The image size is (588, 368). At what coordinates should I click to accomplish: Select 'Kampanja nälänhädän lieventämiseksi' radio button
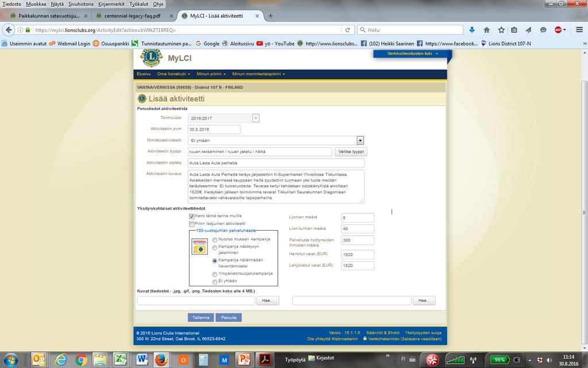click(215, 260)
